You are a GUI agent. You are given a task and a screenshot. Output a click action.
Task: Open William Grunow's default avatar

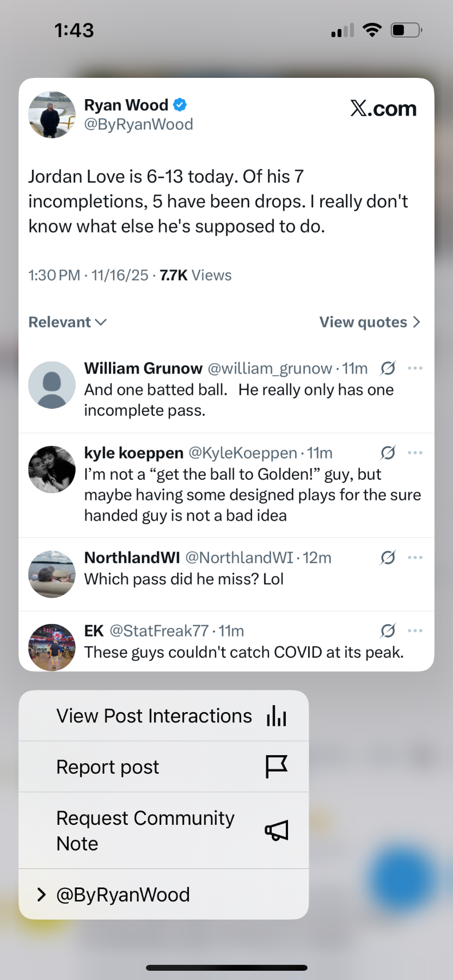coord(52,385)
